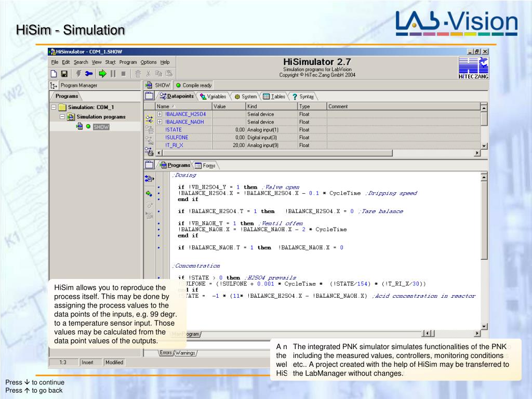The image size is (532, 399).
Task: Open the Start menu in menu bar
Action: point(110,62)
